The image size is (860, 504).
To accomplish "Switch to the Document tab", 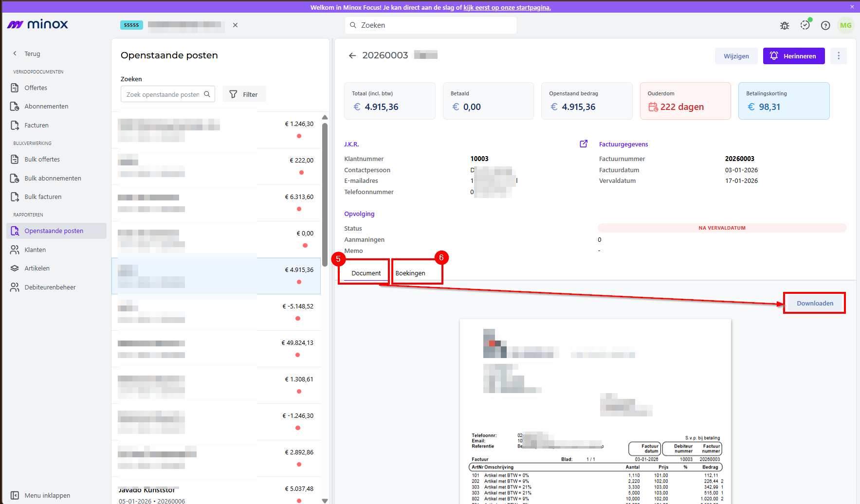I will click(x=366, y=273).
